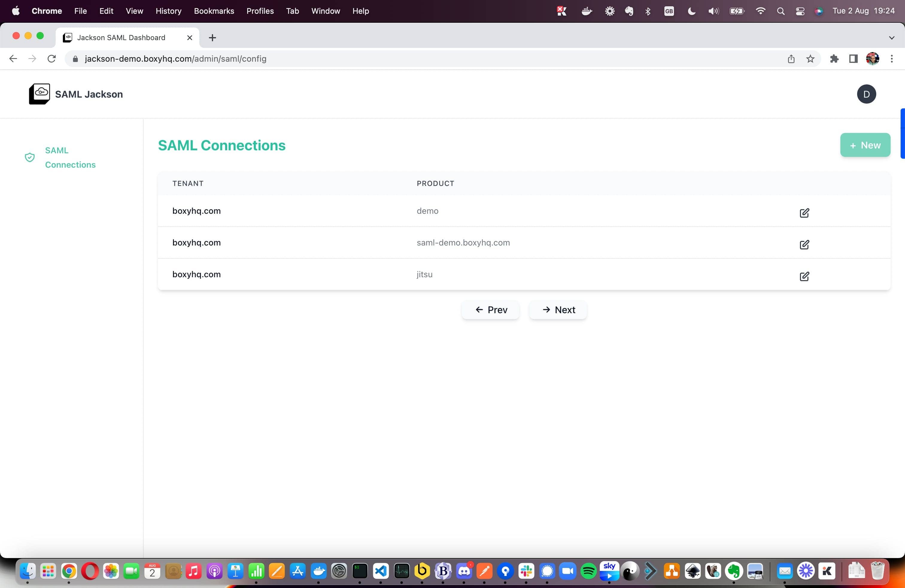Bookmark this page with the star icon
Viewport: 905px width, 588px height.
coord(810,59)
